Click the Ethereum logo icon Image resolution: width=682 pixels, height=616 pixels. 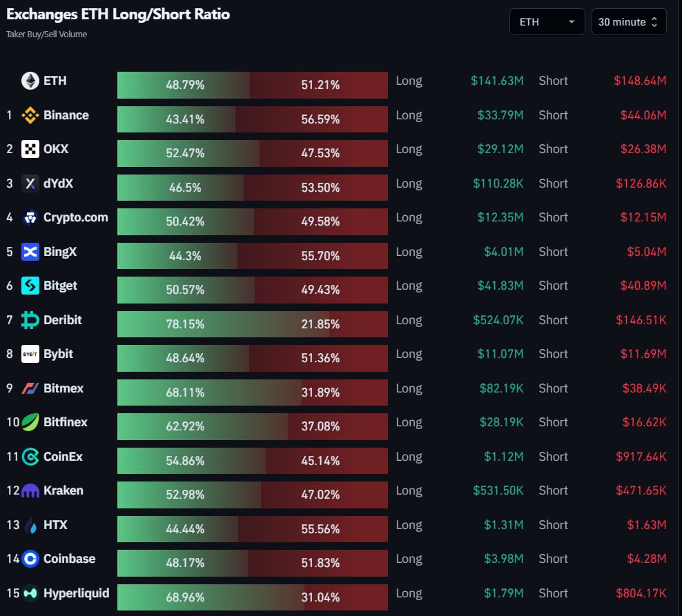pos(30,81)
